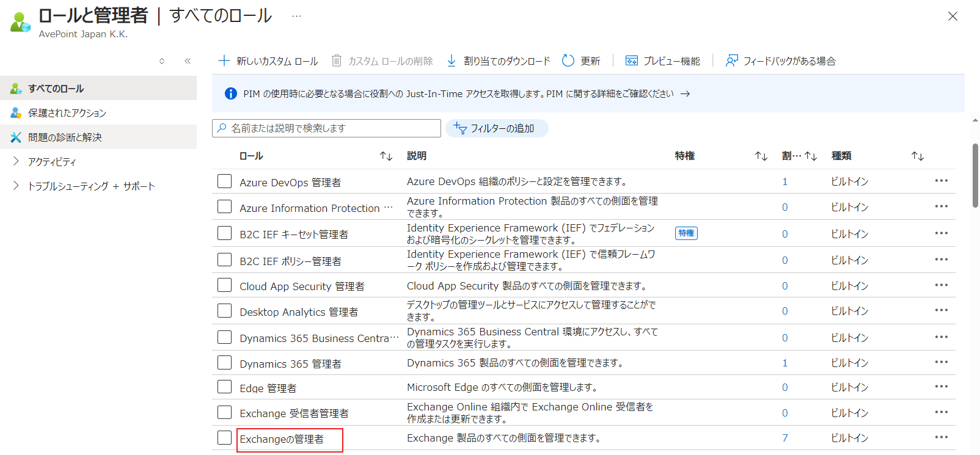This screenshot has height=455, width=980.
Task: Open row actions for Dynamics 365 管理者
Action: (x=942, y=362)
